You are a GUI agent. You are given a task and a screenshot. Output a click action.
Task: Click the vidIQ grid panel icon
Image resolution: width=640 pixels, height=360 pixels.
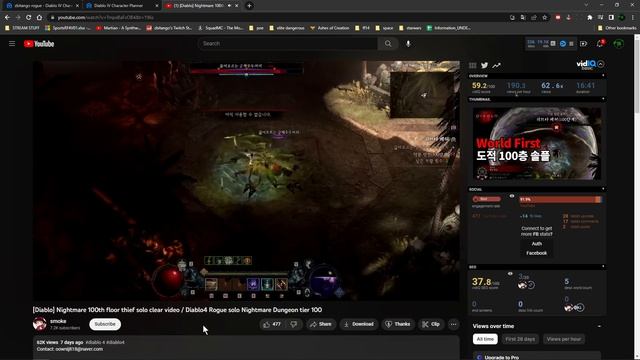pyautogui.click(x=473, y=65)
